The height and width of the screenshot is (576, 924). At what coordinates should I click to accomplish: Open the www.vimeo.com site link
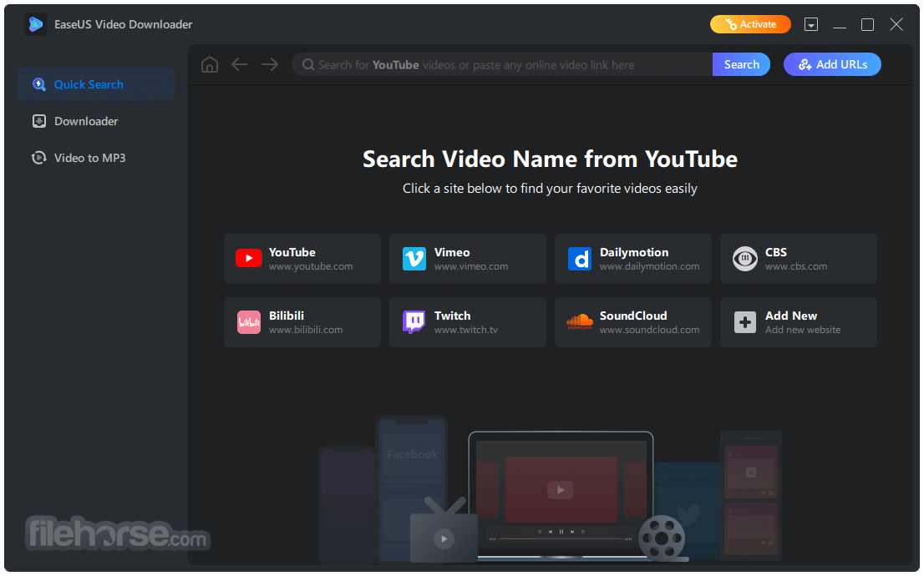[x=471, y=266]
